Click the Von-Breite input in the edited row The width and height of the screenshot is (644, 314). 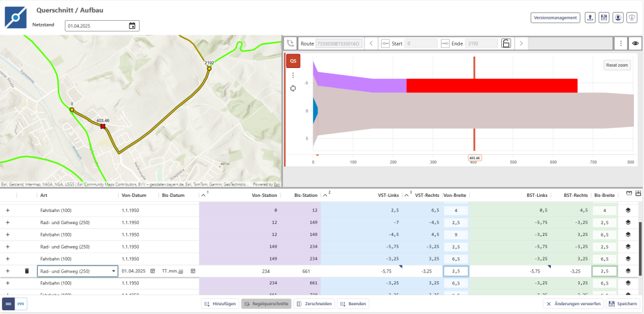click(456, 271)
